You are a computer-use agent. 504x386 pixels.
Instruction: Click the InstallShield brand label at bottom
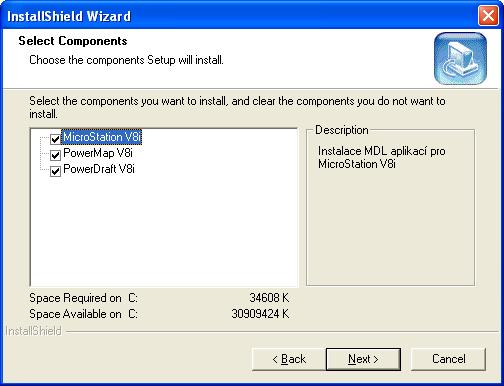point(33,331)
